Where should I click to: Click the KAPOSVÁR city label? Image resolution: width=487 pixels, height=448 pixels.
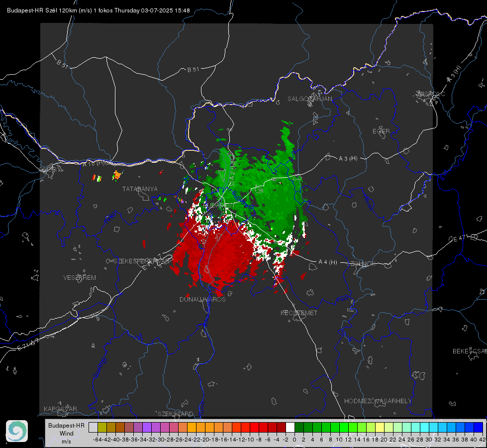pyautogui.click(x=60, y=409)
